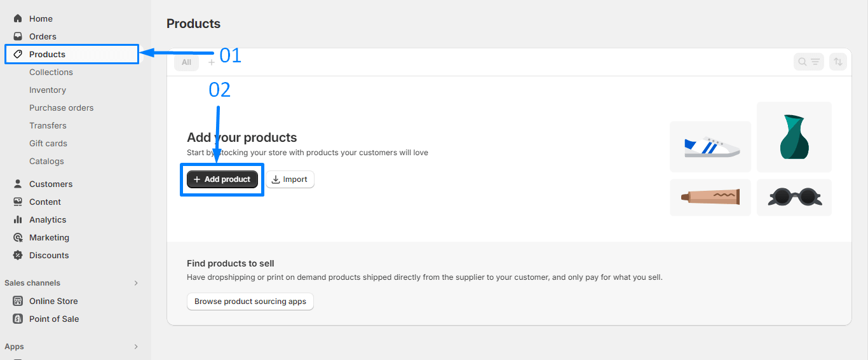Screen dimensions: 868x360
Task: Click Browse product sourcing apps
Action: (250, 301)
